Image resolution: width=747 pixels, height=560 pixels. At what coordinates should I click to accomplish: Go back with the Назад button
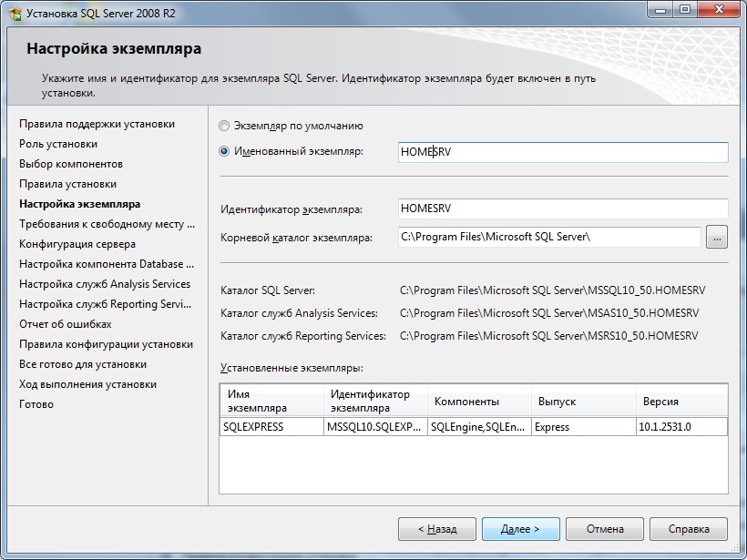(x=437, y=529)
